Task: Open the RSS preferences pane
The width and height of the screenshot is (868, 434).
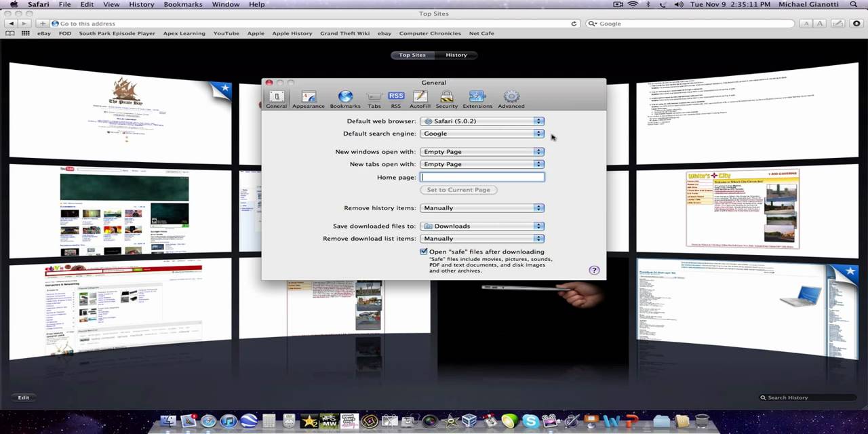Action: point(396,100)
